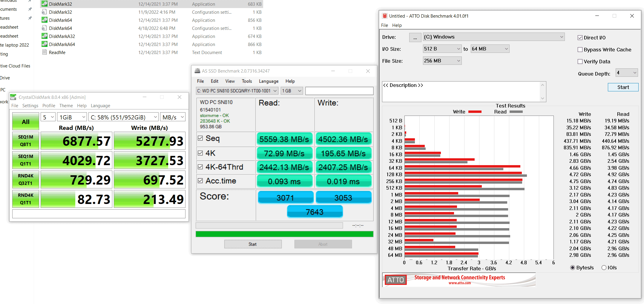Screen dimensions: 644x304
Task: Select the DiskMark64 application icon
Action: 45,20
